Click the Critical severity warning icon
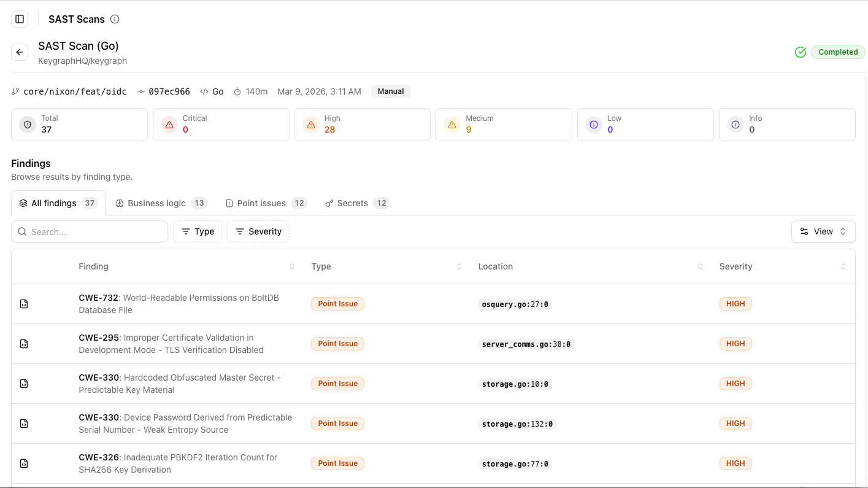Image resolution: width=868 pixels, height=488 pixels. click(x=169, y=125)
